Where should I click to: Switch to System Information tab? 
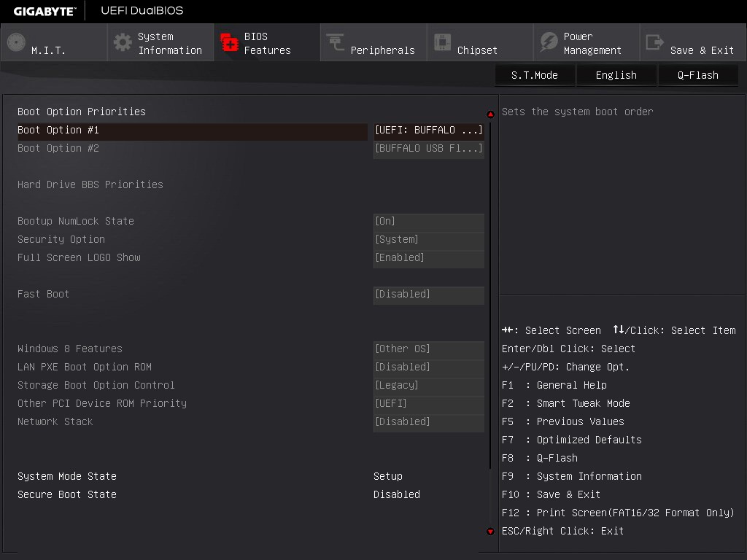coord(160,42)
